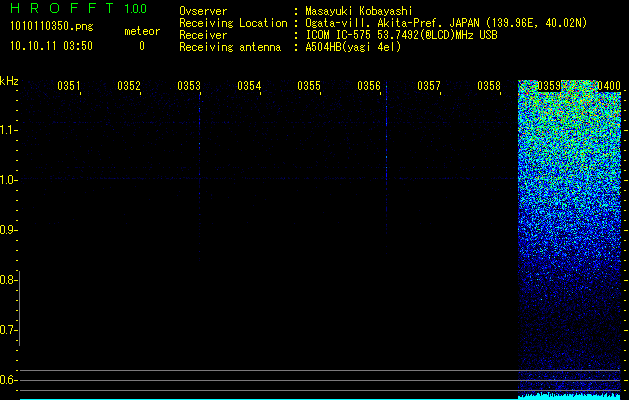Click the 0356 time marker
The image size is (629, 400).
point(369,86)
